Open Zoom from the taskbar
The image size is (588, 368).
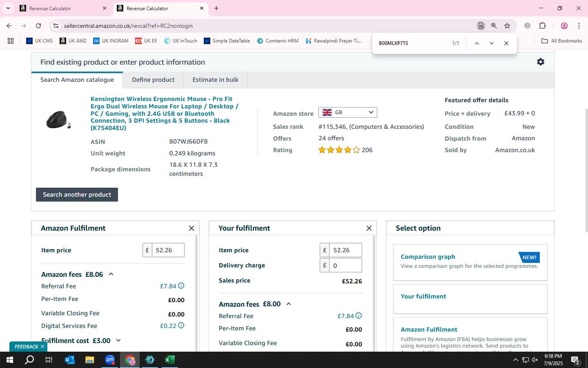pyautogui.click(x=110, y=360)
